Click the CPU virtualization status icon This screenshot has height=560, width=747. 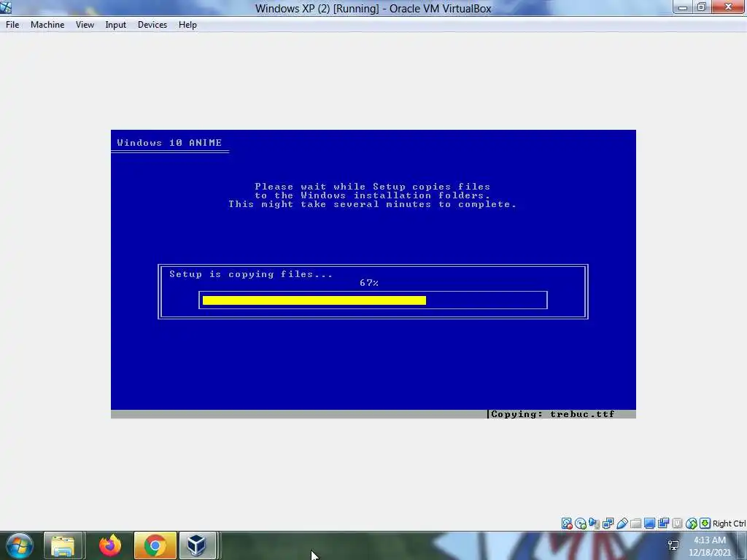pos(677,524)
